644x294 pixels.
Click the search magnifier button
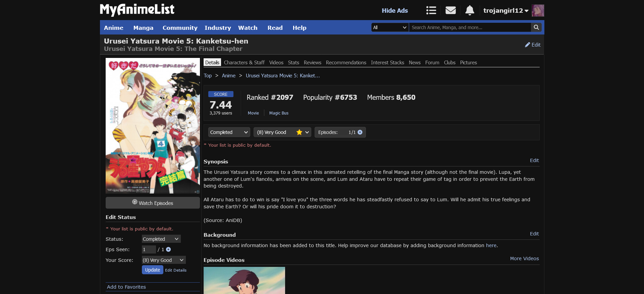click(x=536, y=27)
